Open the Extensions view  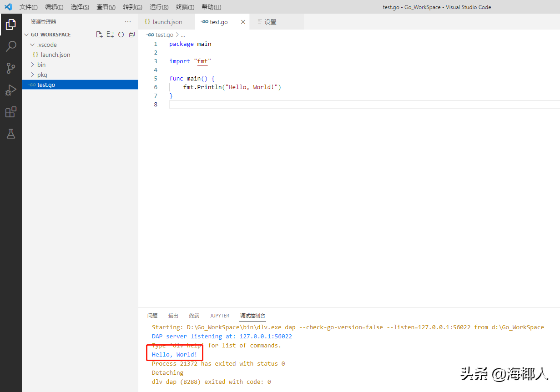click(x=11, y=112)
